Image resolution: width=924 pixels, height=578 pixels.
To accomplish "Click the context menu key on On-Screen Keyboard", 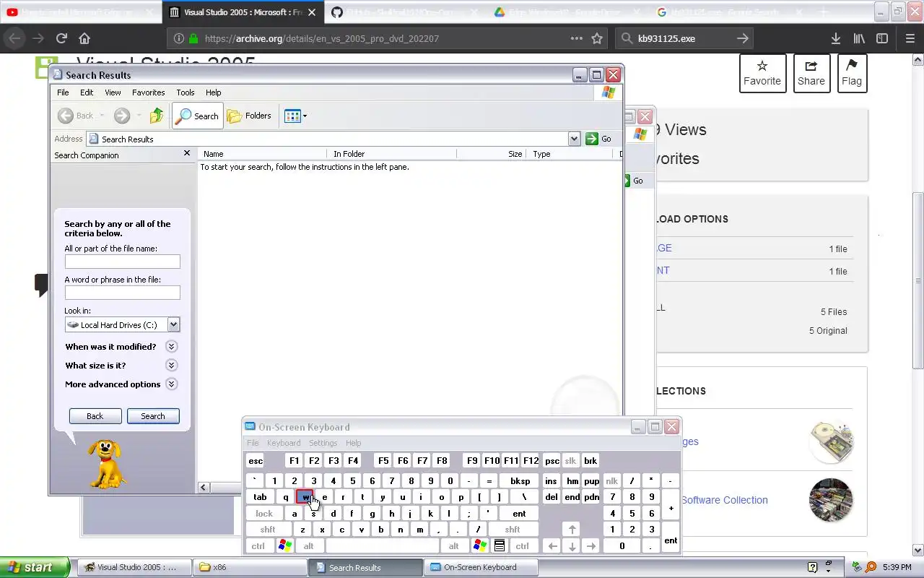I will click(499, 546).
